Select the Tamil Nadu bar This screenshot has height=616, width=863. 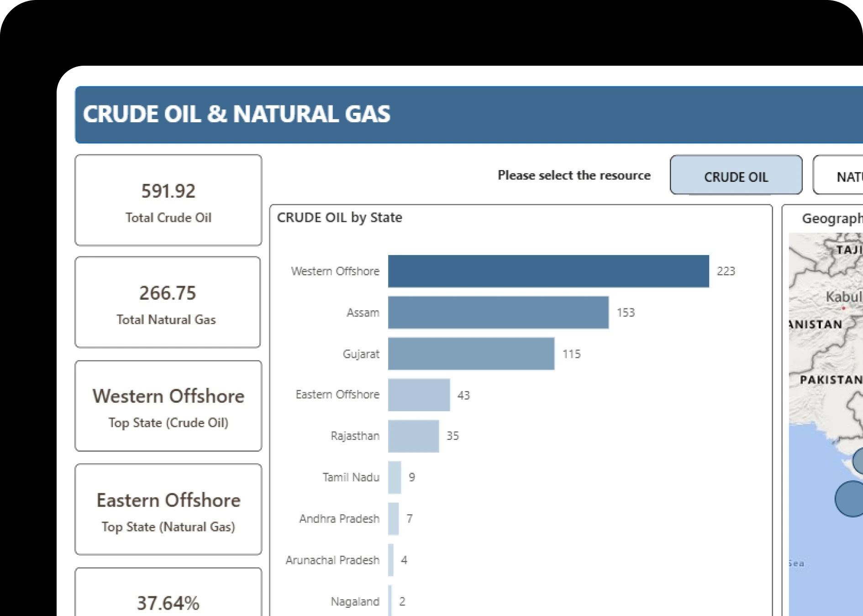point(395,477)
